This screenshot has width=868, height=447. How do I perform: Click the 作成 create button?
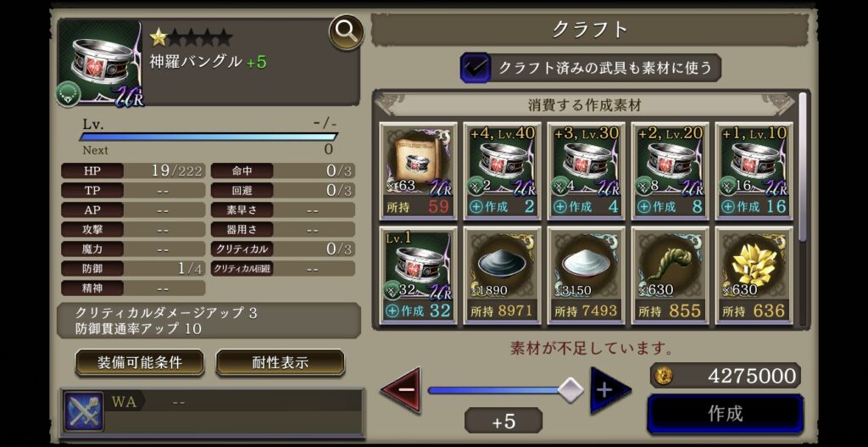726,414
